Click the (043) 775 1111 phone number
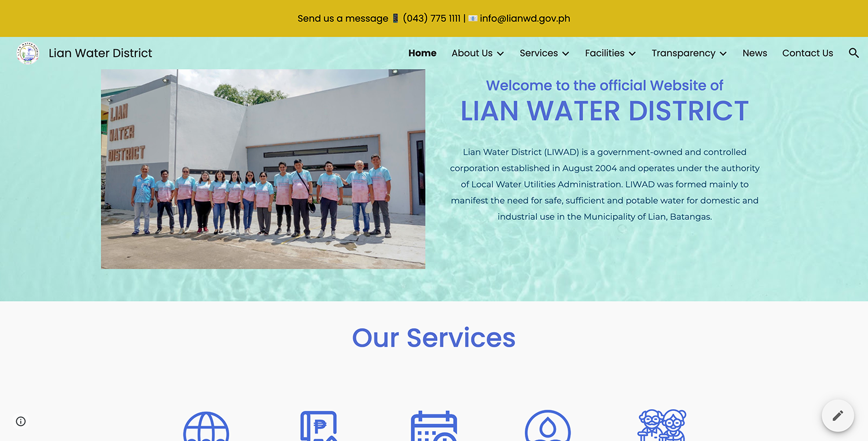This screenshot has height=441, width=868. [432, 19]
